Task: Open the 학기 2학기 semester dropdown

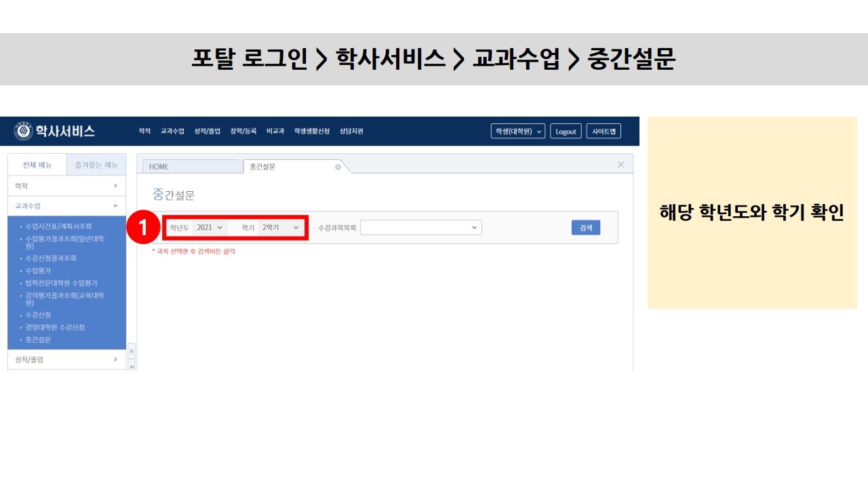Action: (x=280, y=228)
